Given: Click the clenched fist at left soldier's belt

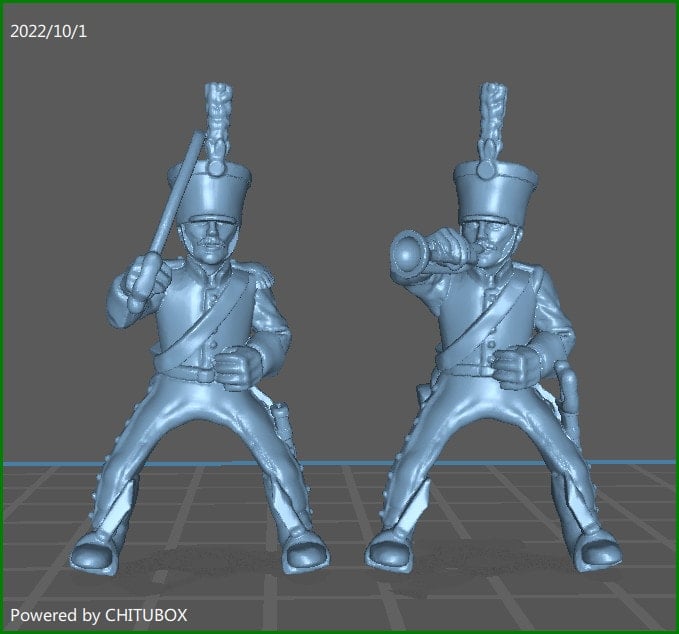Looking at the screenshot, I should (236, 367).
